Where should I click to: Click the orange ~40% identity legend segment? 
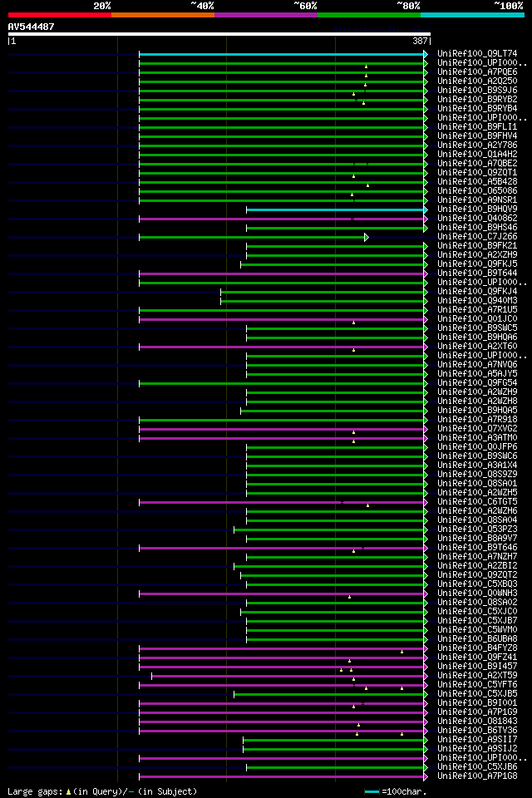click(x=163, y=15)
